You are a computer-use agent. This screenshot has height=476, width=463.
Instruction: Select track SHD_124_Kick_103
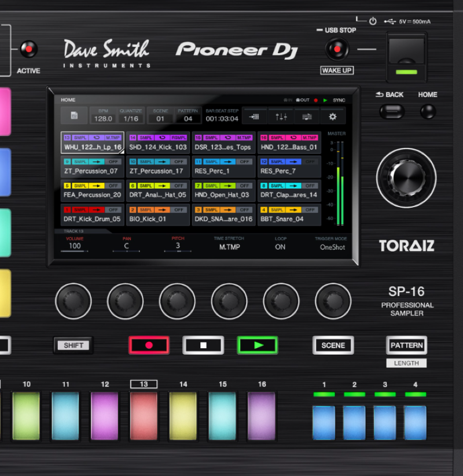(158, 142)
